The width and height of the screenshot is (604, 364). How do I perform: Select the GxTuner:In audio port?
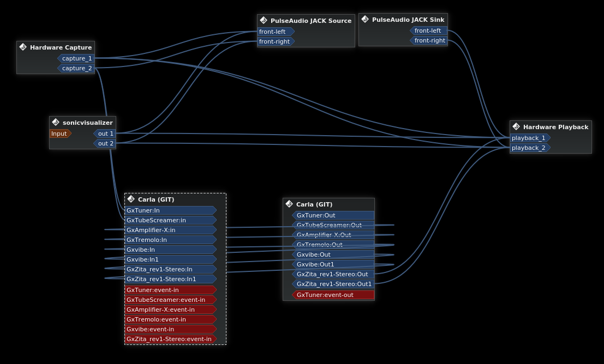170,210
